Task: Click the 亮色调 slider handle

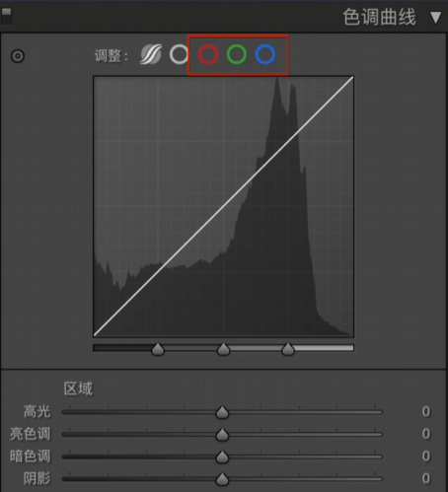Action: pyautogui.click(x=222, y=435)
